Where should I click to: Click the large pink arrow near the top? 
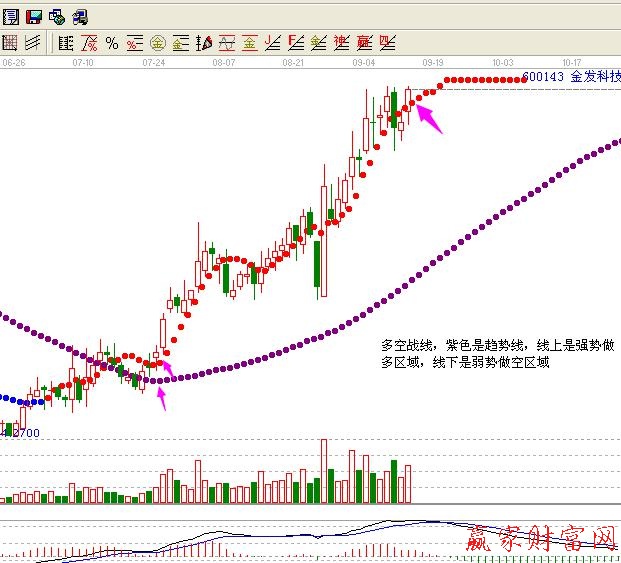pyautogui.click(x=427, y=116)
